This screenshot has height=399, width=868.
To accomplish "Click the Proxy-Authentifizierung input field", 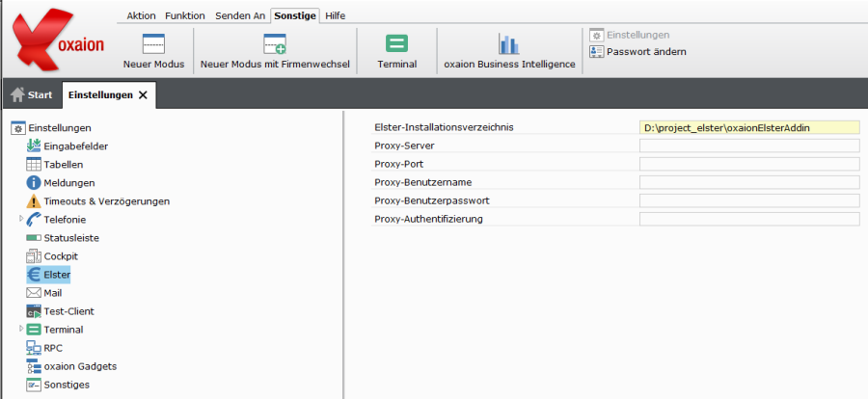I will click(749, 219).
